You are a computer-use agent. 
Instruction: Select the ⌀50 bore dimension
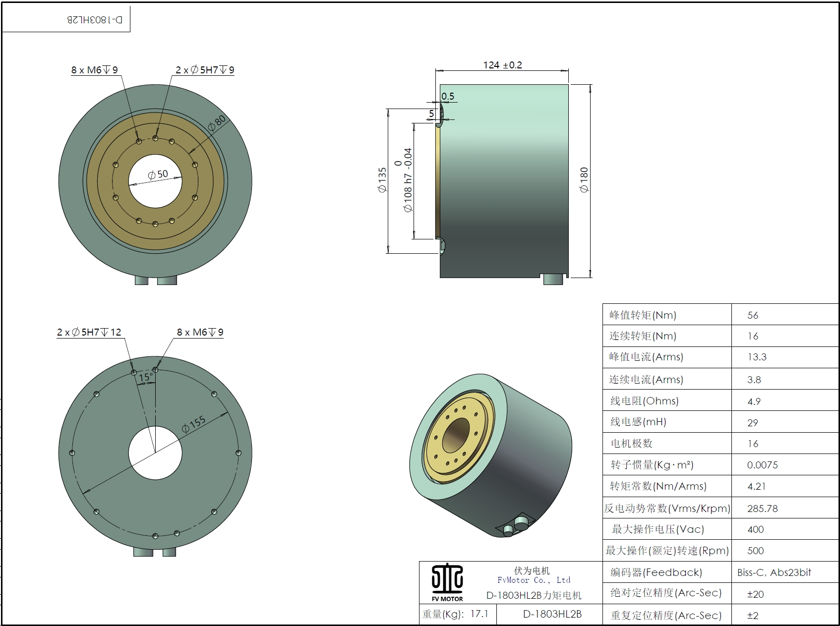point(158,174)
